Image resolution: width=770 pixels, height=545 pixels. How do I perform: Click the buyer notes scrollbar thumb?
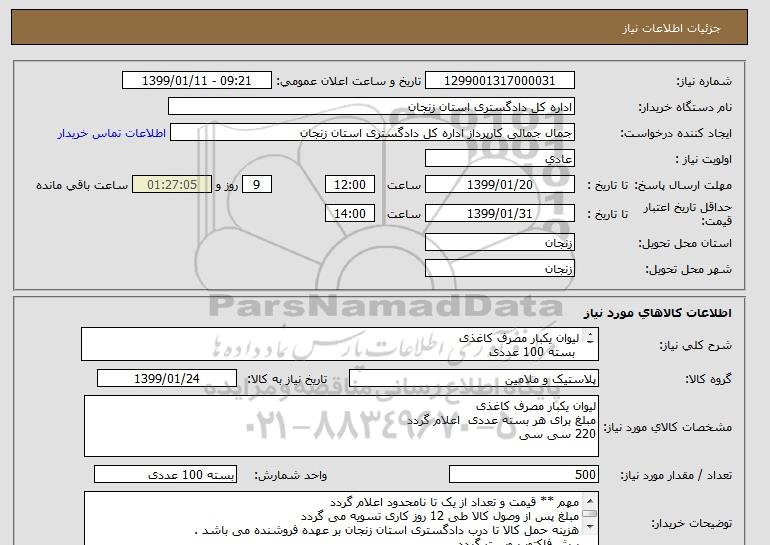[x=590, y=514]
